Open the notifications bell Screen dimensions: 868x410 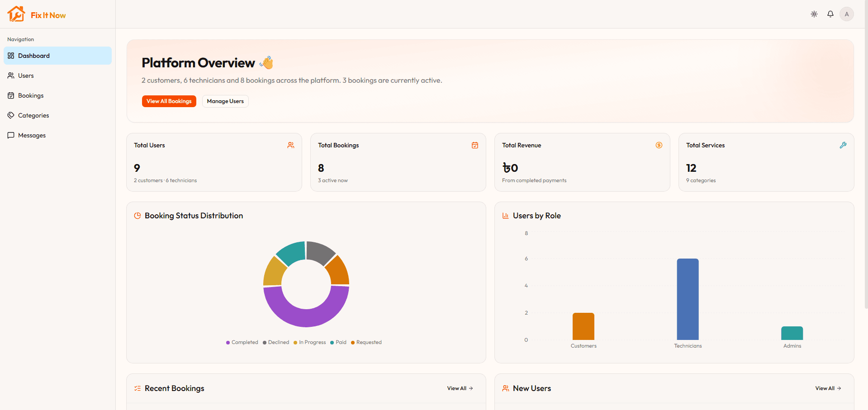coord(830,14)
